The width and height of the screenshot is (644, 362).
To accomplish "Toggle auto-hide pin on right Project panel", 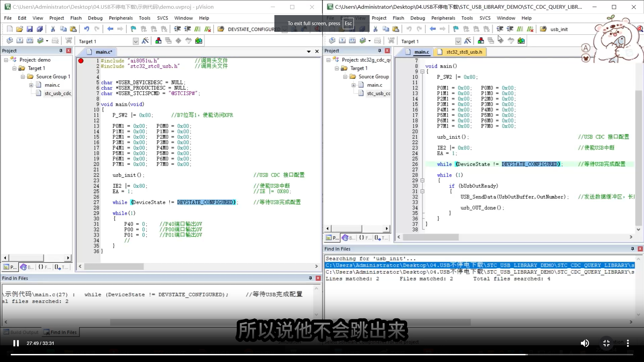I will (x=379, y=51).
